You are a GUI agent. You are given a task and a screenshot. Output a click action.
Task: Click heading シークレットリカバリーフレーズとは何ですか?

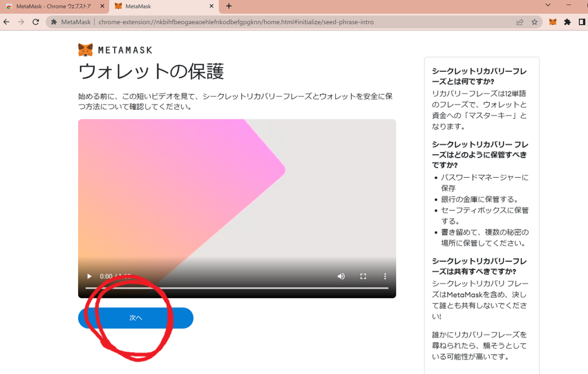479,76
